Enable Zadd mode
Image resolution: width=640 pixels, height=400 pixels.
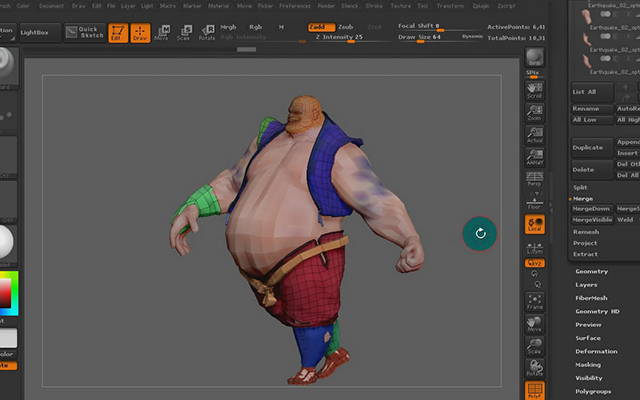click(x=321, y=27)
